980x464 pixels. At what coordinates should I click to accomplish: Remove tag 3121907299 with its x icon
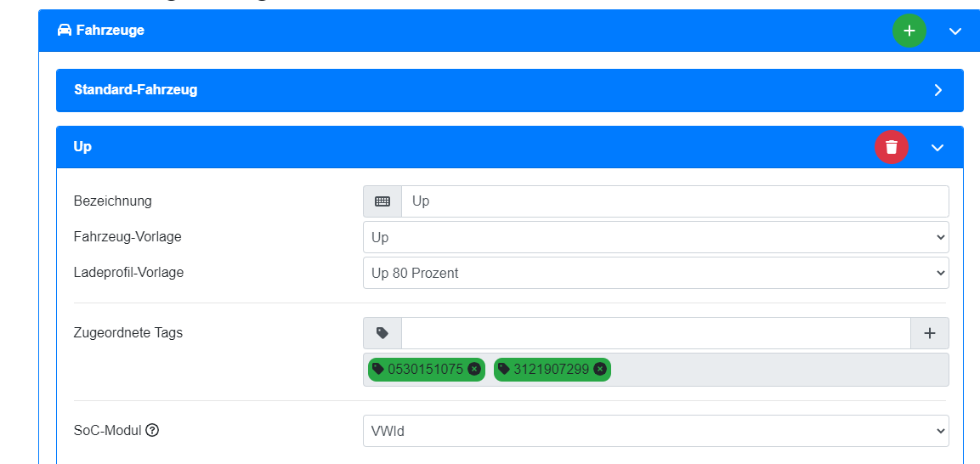[600, 369]
